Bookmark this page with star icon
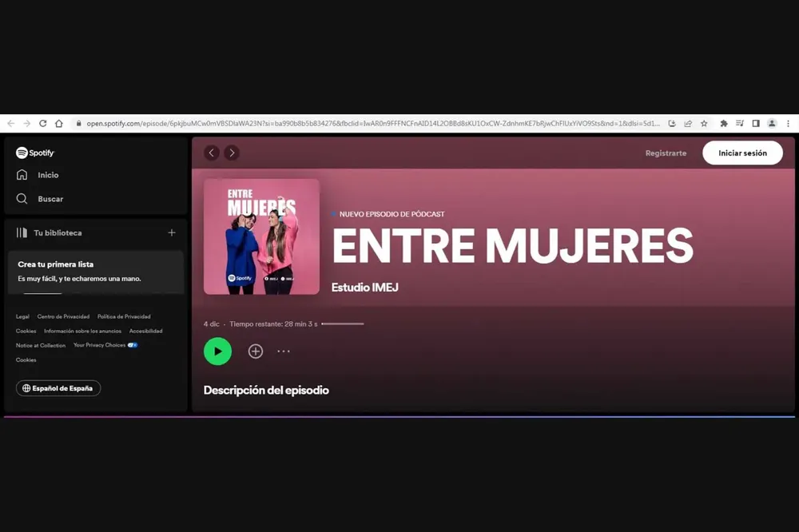Viewport: 799px width, 532px height. pos(704,124)
